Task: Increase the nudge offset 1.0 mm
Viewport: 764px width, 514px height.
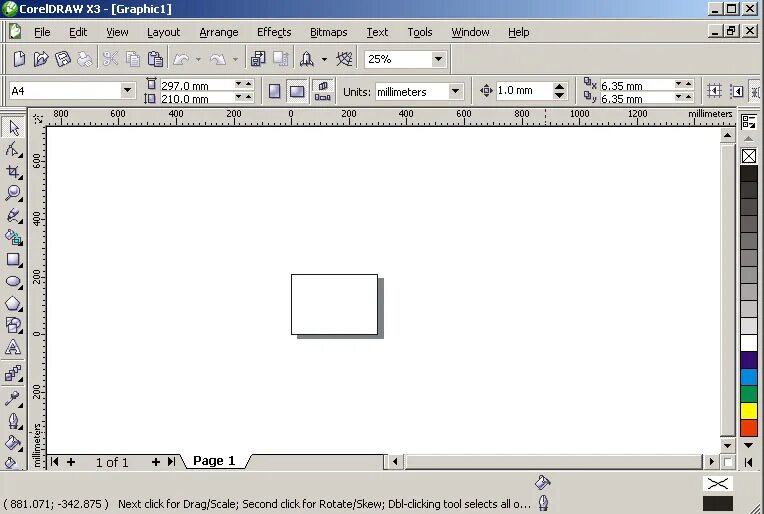Action: pos(559,87)
